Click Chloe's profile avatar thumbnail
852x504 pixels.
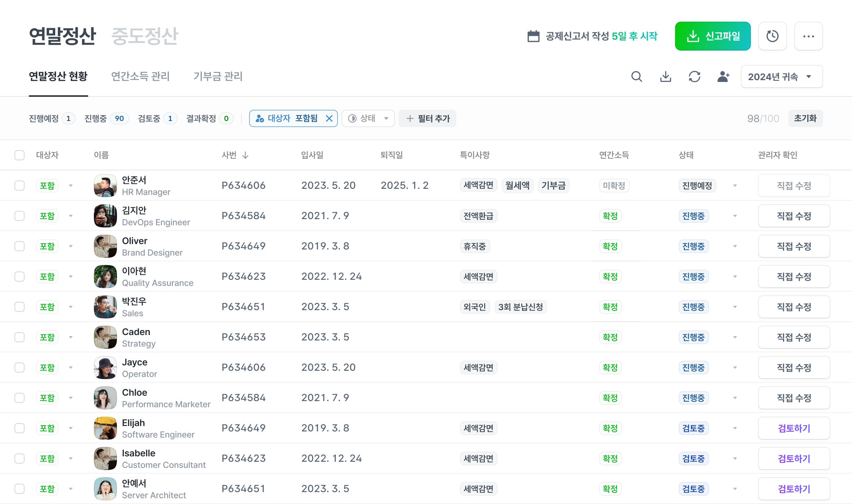105,398
